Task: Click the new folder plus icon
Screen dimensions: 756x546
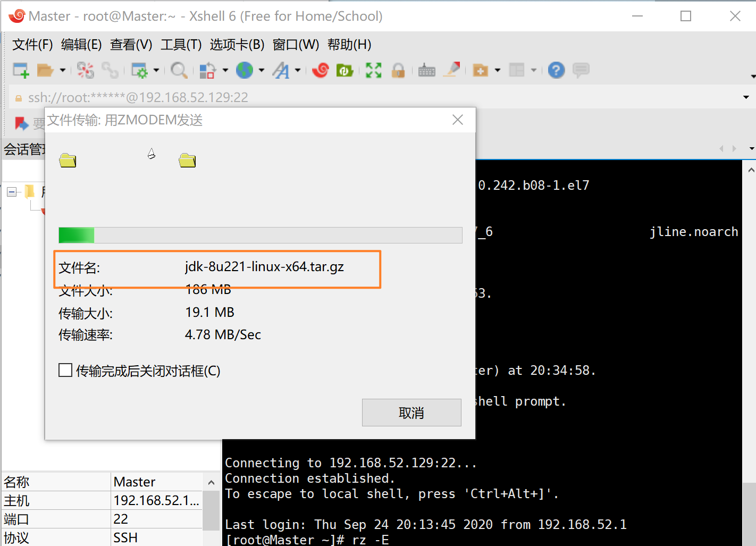Action: pyautogui.click(x=481, y=70)
